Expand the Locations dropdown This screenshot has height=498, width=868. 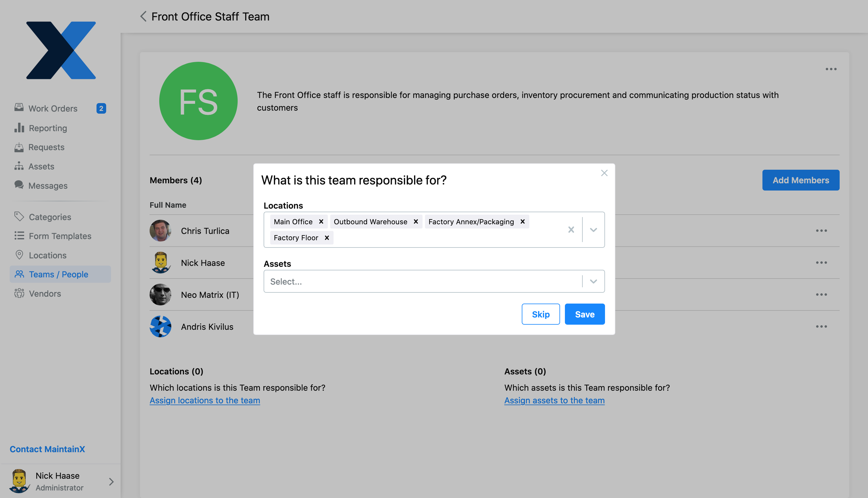[593, 229]
